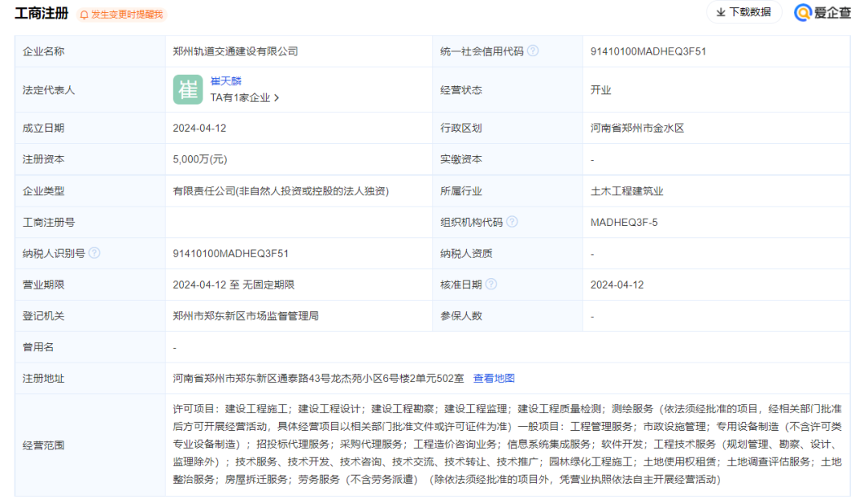This screenshot has width=868, height=504.
Task: Click help icon beside 纳税人识别号
Action: coord(95,253)
